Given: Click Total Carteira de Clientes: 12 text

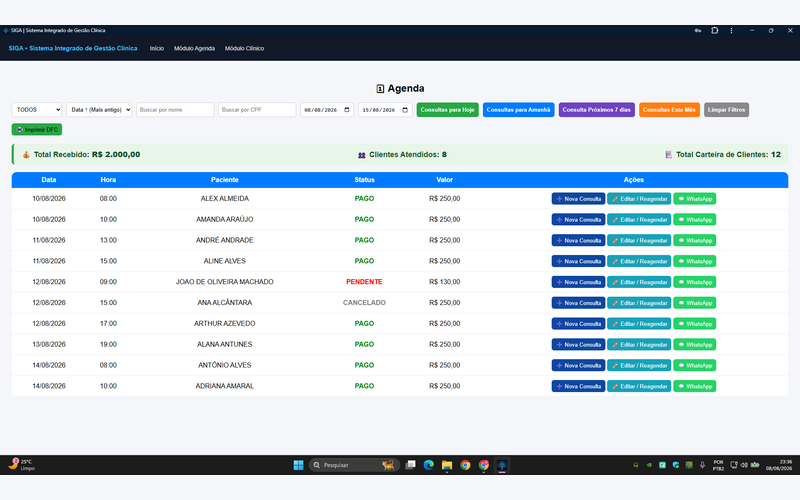Looking at the screenshot, I should click(728, 155).
